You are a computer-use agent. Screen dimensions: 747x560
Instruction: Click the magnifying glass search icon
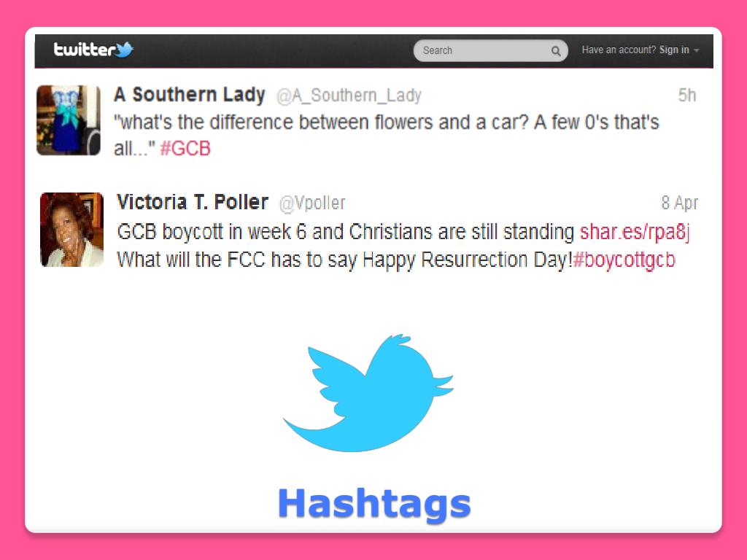[x=555, y=50]
